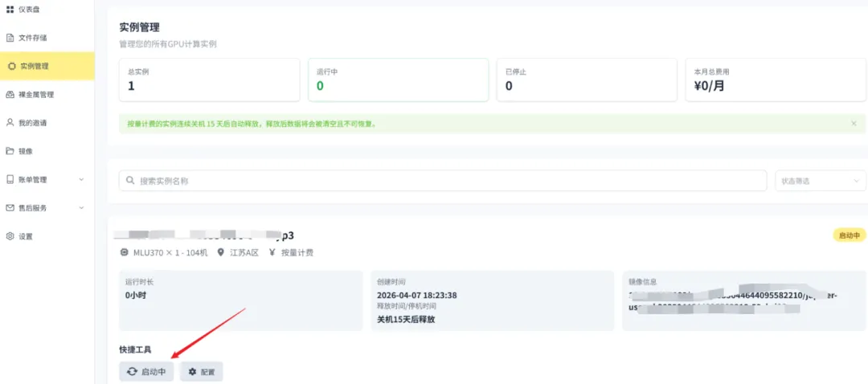
Task: Click the MLU370 chip icon
Action: [124, 253]
